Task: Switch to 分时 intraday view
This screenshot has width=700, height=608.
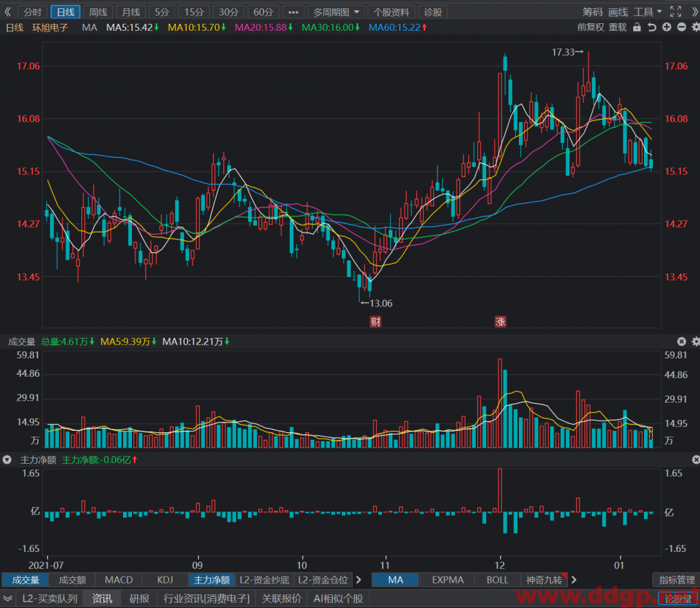Action: tap(32, 12)
